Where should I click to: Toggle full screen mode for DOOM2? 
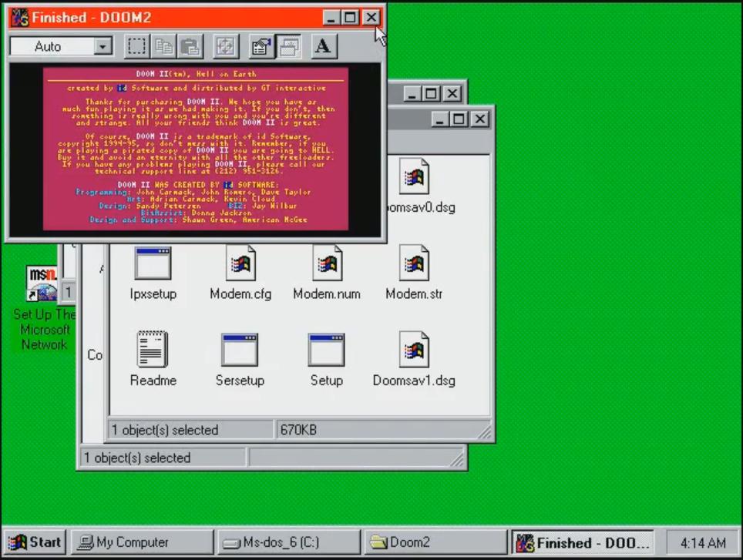click(225, 46)
